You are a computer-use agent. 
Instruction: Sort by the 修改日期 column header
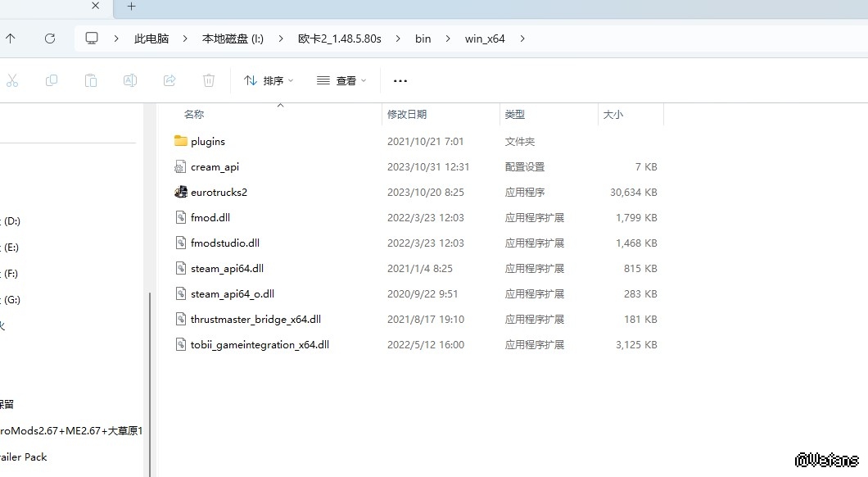(x=407, y=115)
